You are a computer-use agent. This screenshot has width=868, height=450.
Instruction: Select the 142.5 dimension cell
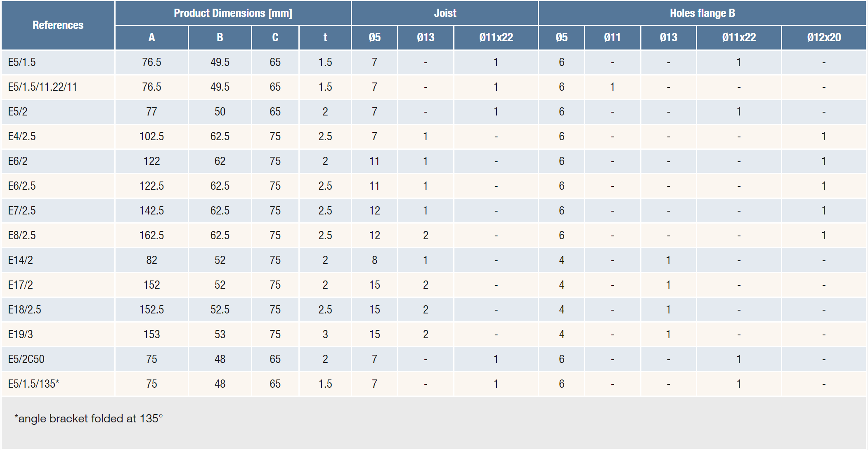click(151, 211)
